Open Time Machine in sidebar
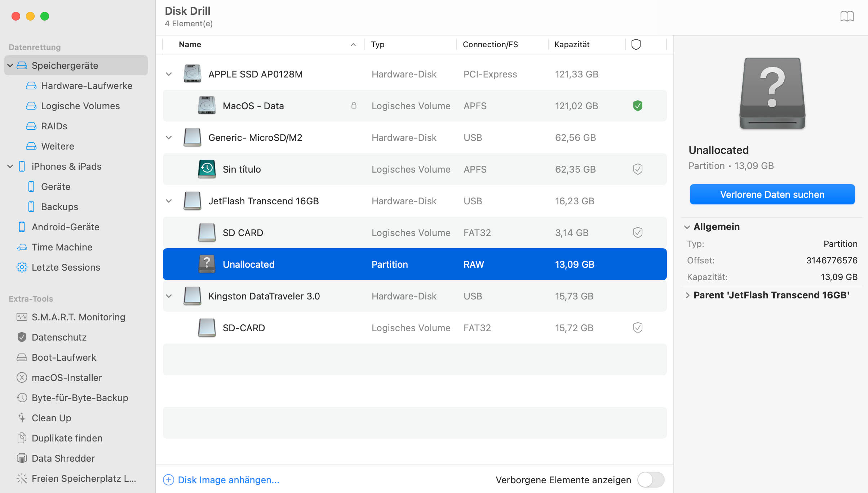868x493 pixels. 54,247
